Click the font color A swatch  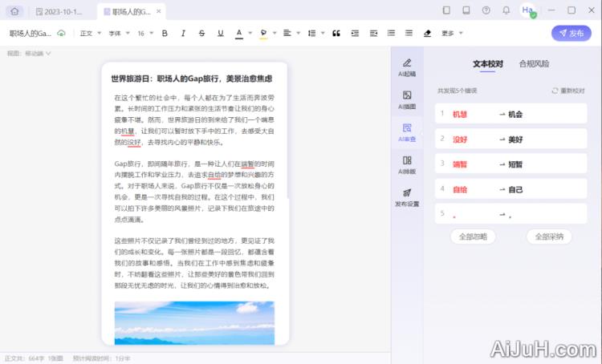238,33
